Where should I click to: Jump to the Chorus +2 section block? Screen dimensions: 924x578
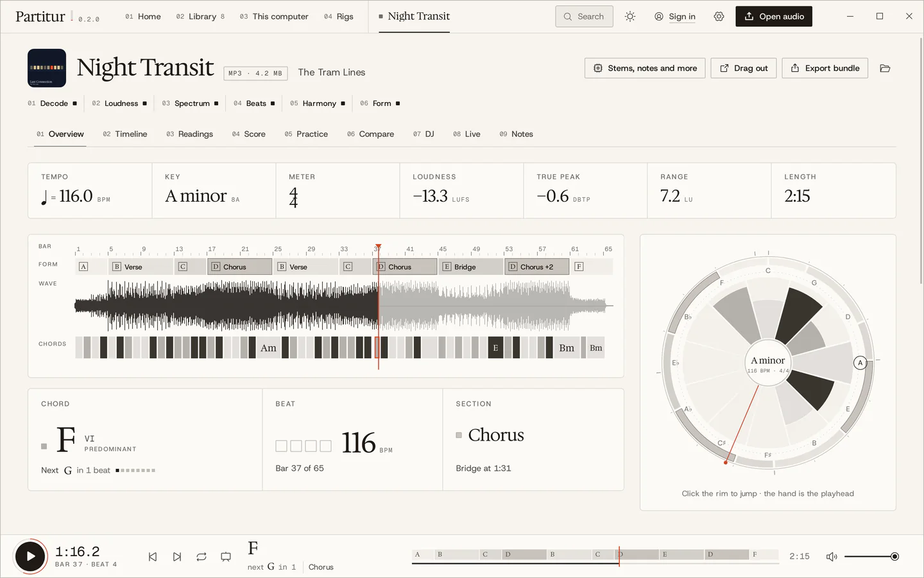537,267
